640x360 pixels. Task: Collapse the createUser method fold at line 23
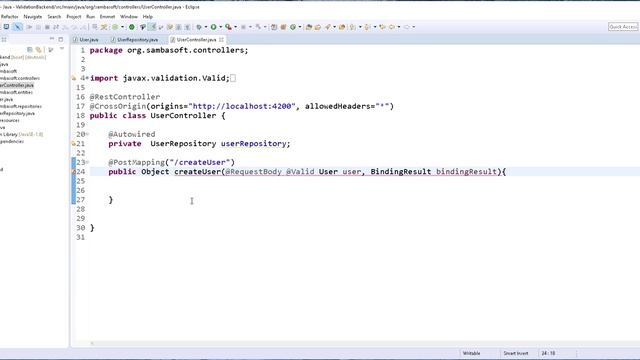[x=87, y=162]
